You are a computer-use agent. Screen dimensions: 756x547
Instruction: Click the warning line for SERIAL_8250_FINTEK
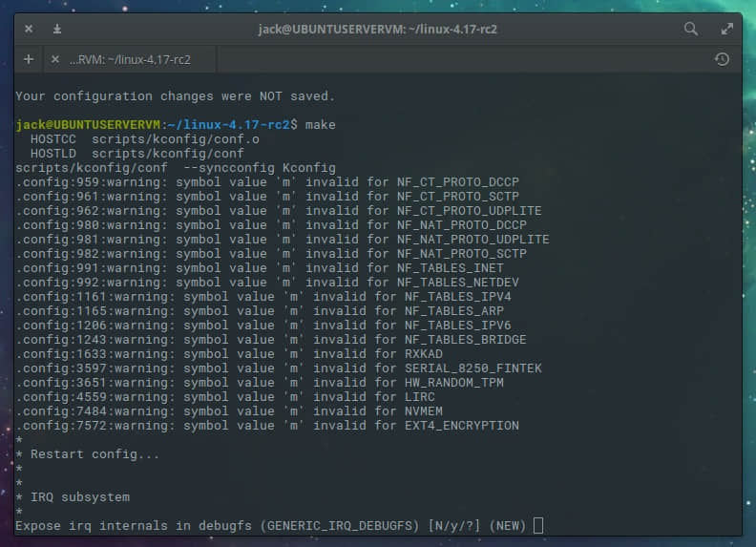[x=279, y=368]
